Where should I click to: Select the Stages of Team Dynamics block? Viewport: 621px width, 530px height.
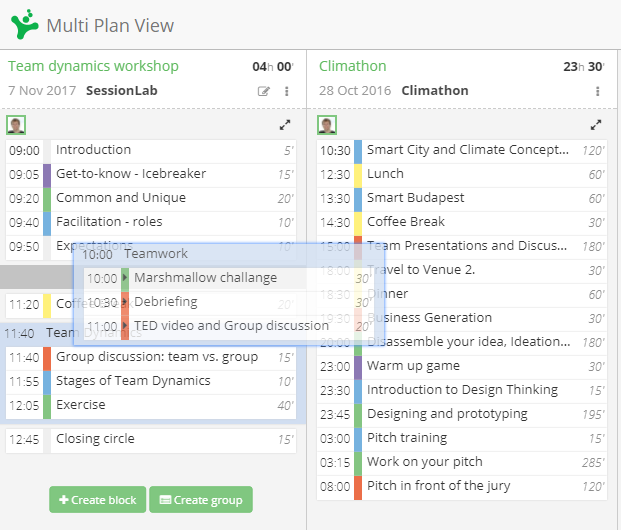[151, 382]
